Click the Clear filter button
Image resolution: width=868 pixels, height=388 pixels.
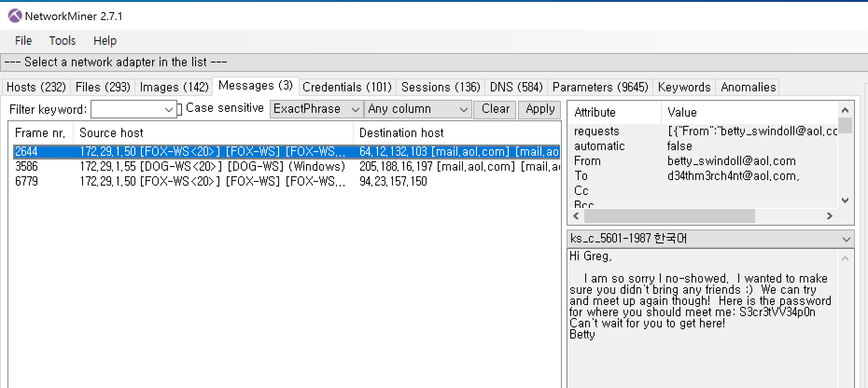tap(495, 109)
